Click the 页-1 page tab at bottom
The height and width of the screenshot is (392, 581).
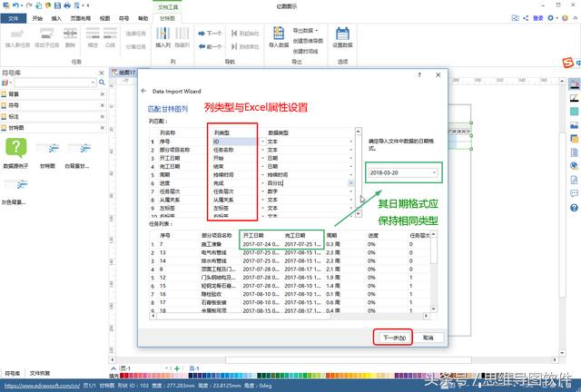(x=194, y=368)
